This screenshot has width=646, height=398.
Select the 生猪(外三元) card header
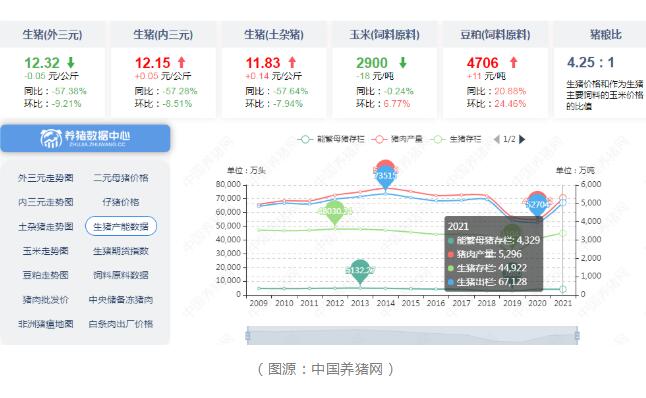[52, 34]
